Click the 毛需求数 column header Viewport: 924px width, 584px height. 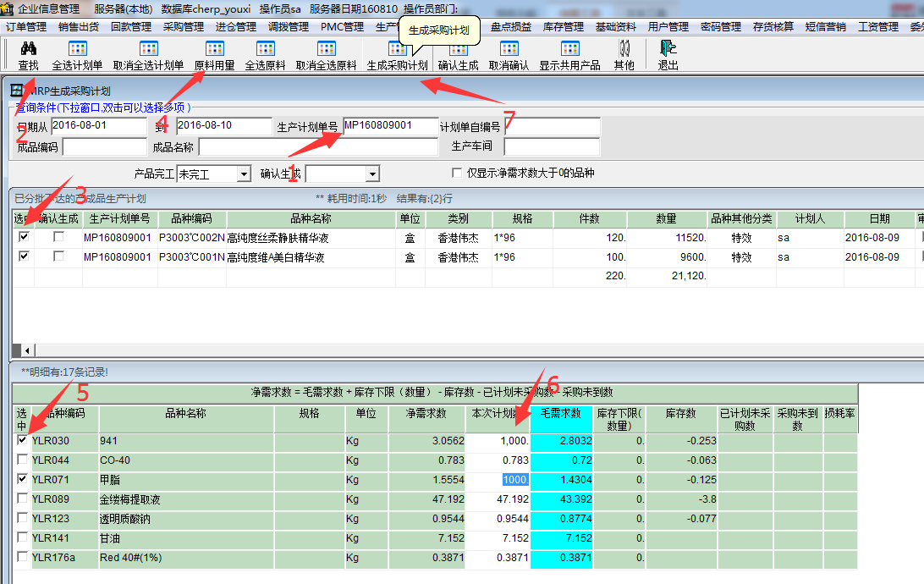point(560,414)
